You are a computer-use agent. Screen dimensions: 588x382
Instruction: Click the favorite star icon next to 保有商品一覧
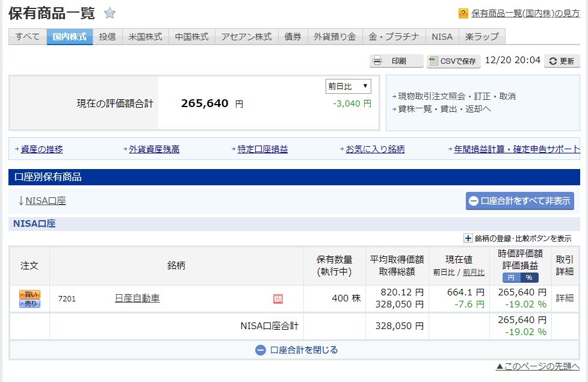pos(110,13)
